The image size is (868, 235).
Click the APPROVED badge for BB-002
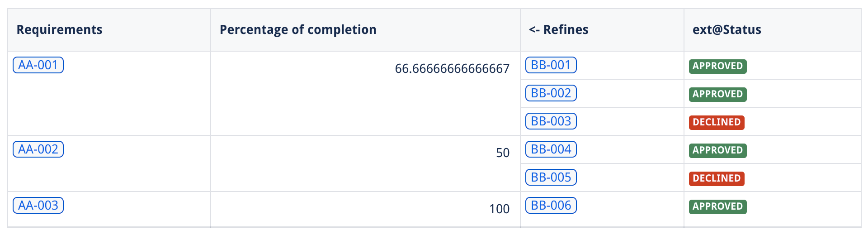717,94
